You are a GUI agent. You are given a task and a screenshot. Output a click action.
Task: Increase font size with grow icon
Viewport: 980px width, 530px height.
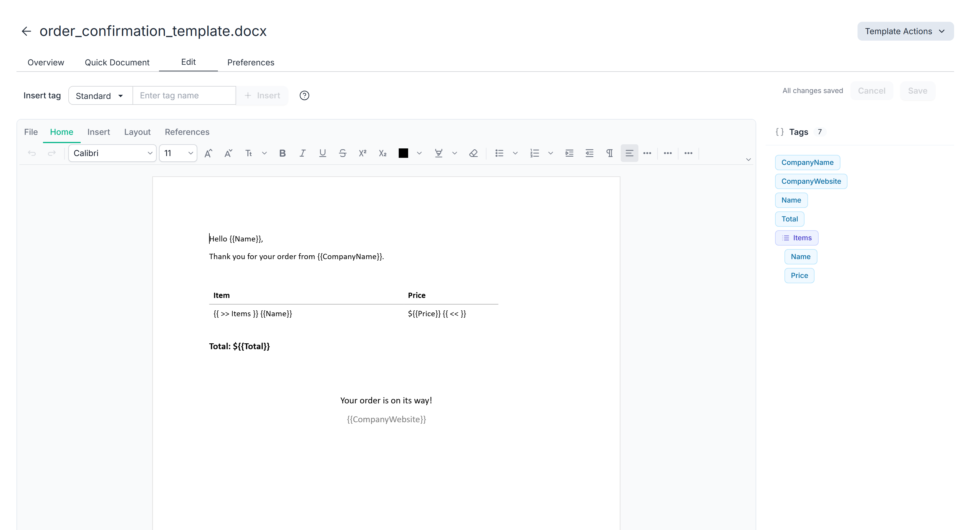(x=208, y=153)
